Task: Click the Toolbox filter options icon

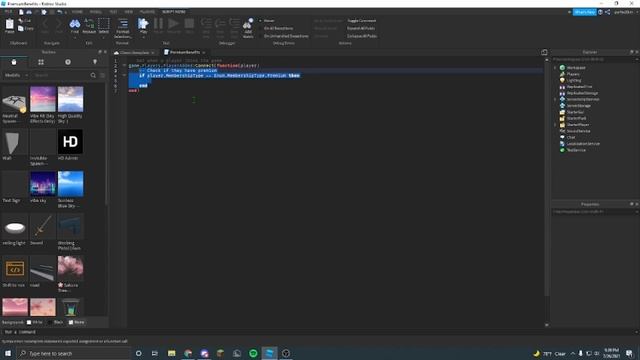Action: pyautogui.click(x=102, y=75)
